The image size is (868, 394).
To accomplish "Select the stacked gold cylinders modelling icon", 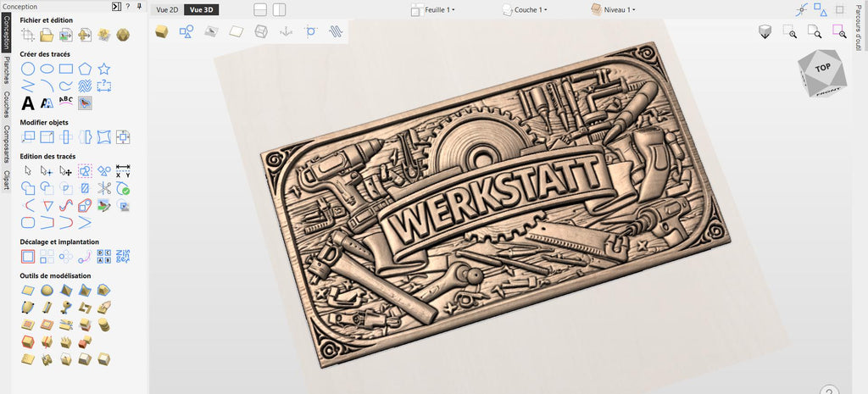I will click(104, 325).
